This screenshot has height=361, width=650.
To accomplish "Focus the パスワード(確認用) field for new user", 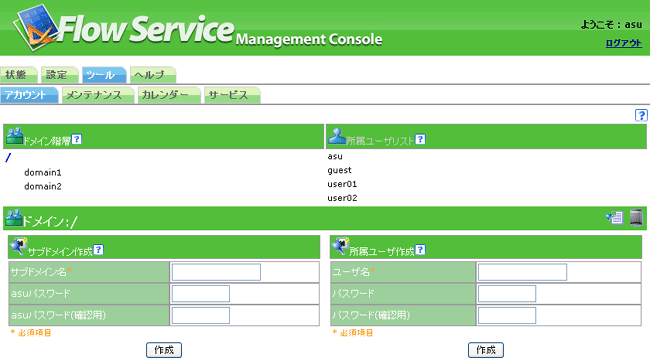I will 507,315.
